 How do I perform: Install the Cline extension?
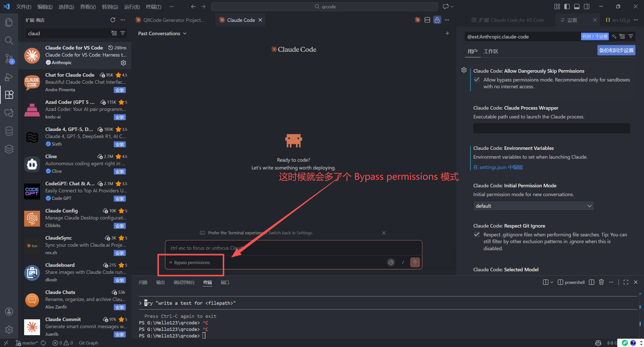click(120, 172)
